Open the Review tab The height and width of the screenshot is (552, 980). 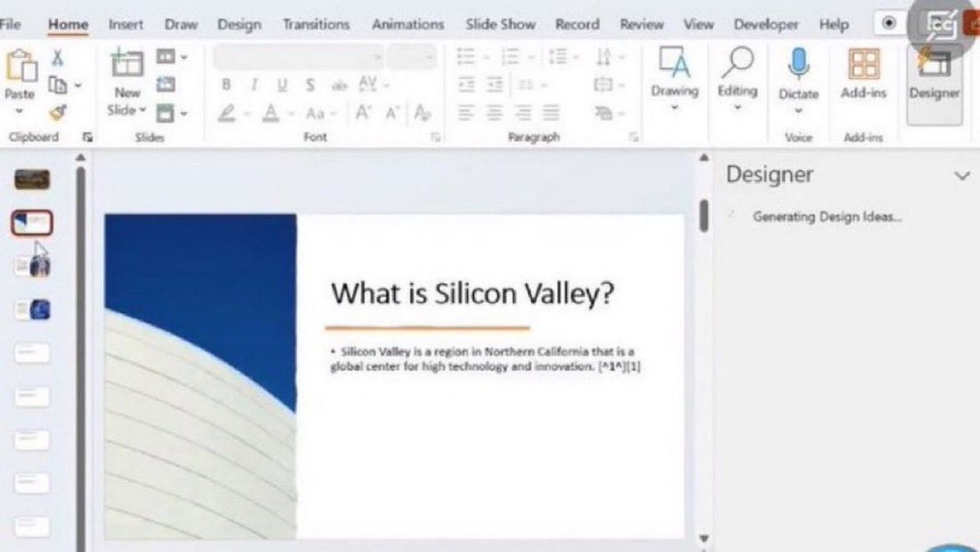(641, 24)
